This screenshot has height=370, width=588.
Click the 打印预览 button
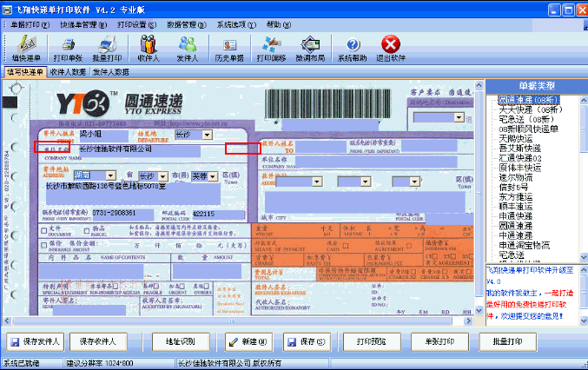point(371,341)
